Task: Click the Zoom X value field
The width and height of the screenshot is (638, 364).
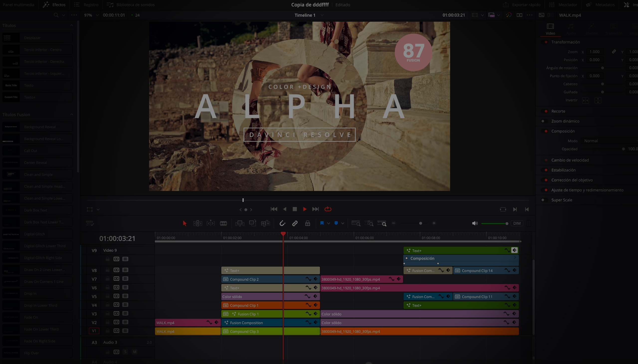Action: point(594,52)
